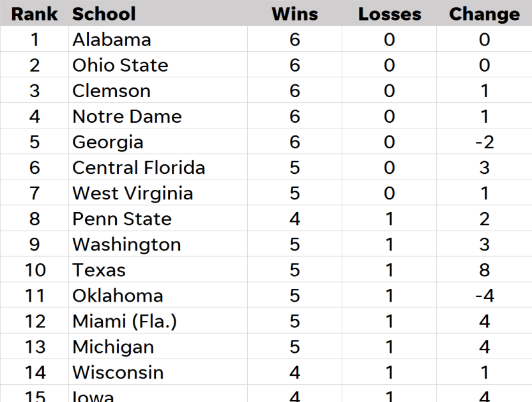This screenshot has height=402, width=532.
Task: Click the Ohio State cell
Action: click(x=158, y=65)
